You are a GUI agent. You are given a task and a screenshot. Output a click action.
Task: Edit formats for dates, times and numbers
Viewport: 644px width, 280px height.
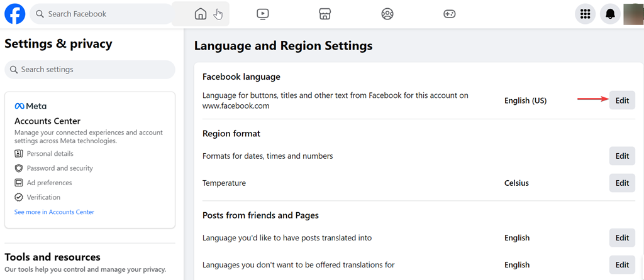622,156
